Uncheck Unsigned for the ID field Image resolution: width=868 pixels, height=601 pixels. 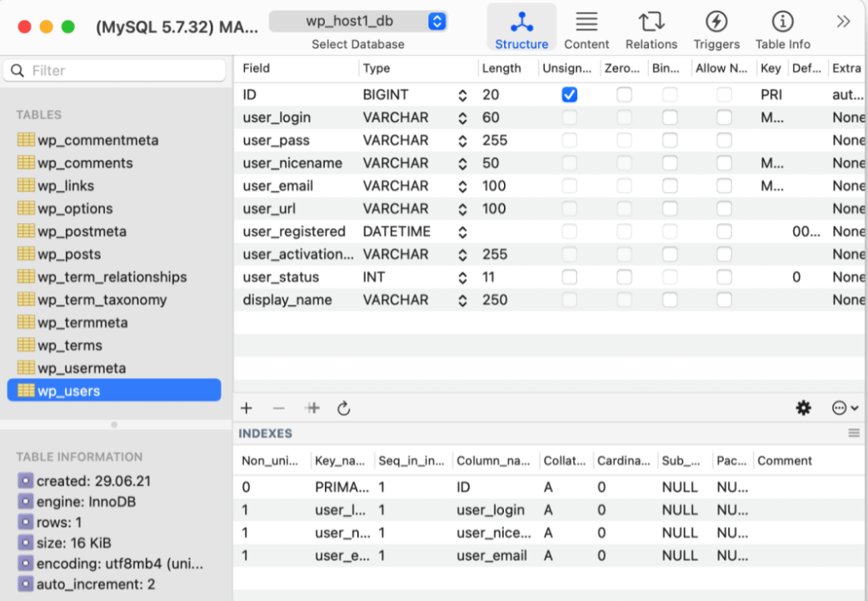click(569, 95)
